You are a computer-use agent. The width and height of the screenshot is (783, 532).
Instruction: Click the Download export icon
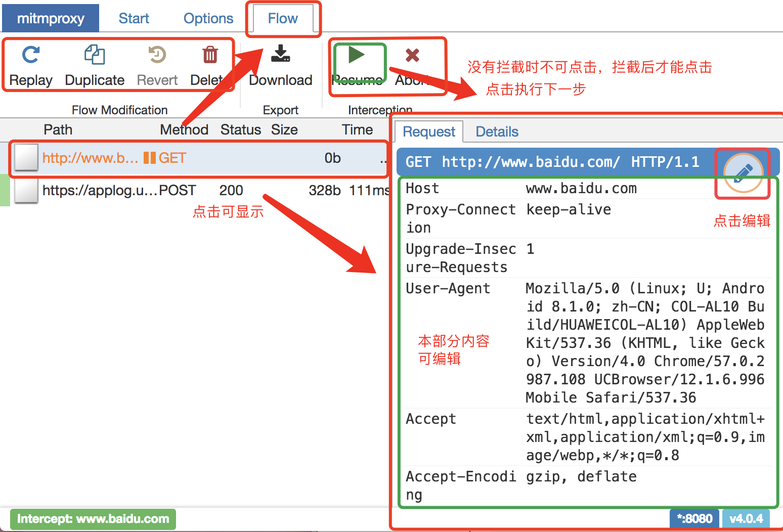pyautogui.click(x=280, y=55)
